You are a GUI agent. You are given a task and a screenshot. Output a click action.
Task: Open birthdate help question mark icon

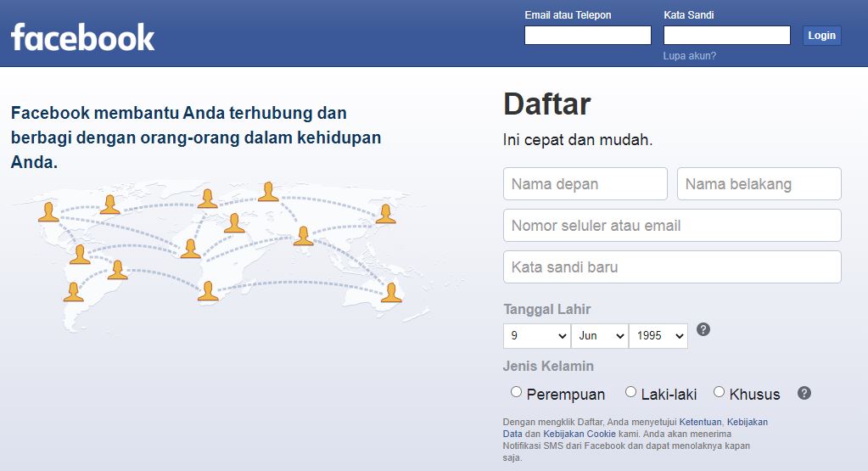[x=703, y=329]
